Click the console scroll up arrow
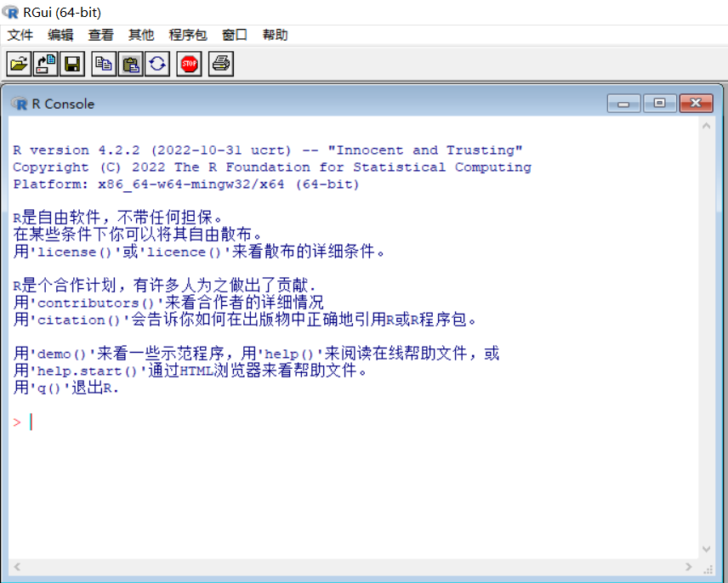 tap(707, 126)
